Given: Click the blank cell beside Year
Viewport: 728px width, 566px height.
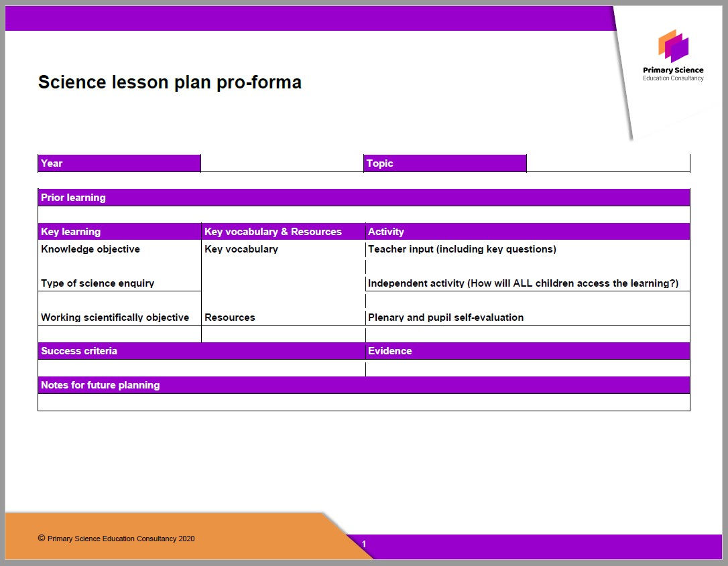Looking at the screenshot, I should point(282,163).
